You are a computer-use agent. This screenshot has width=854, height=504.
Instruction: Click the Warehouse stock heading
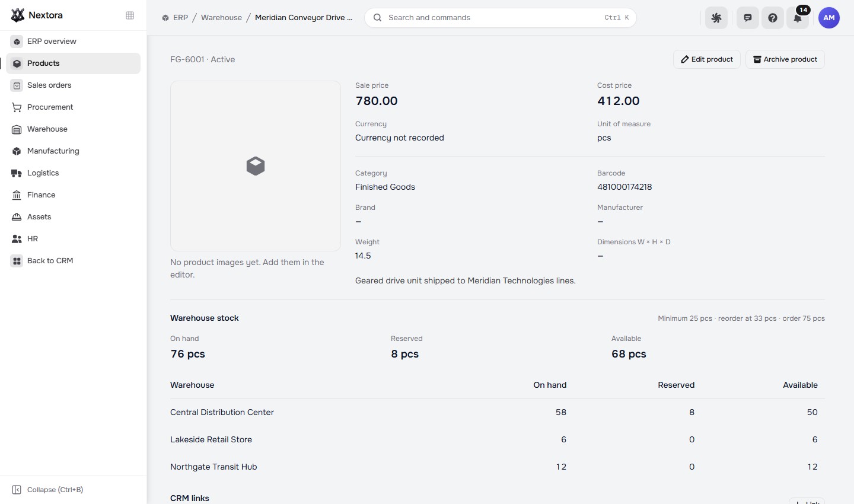pyautogui.click(x=205, y=318)
